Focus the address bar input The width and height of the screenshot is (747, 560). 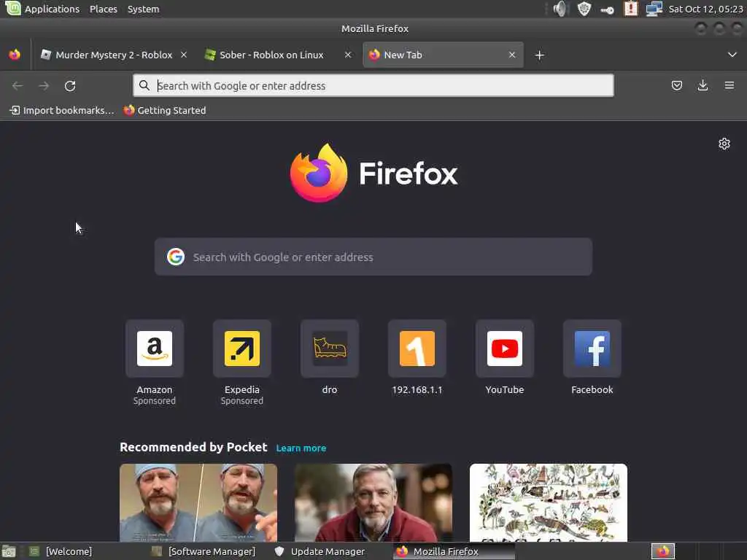click(373, 86)
